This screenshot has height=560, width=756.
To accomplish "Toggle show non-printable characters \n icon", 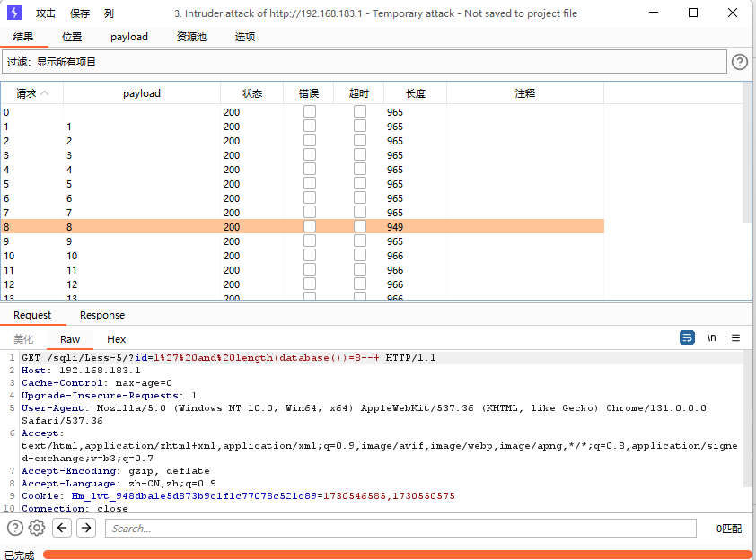I will pos(712,337).
